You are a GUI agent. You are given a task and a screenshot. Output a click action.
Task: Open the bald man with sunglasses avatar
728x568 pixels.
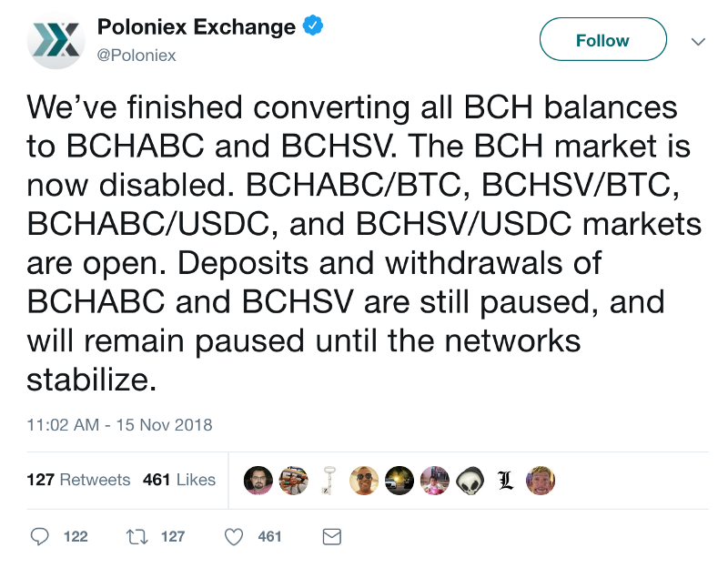(364, 481)
